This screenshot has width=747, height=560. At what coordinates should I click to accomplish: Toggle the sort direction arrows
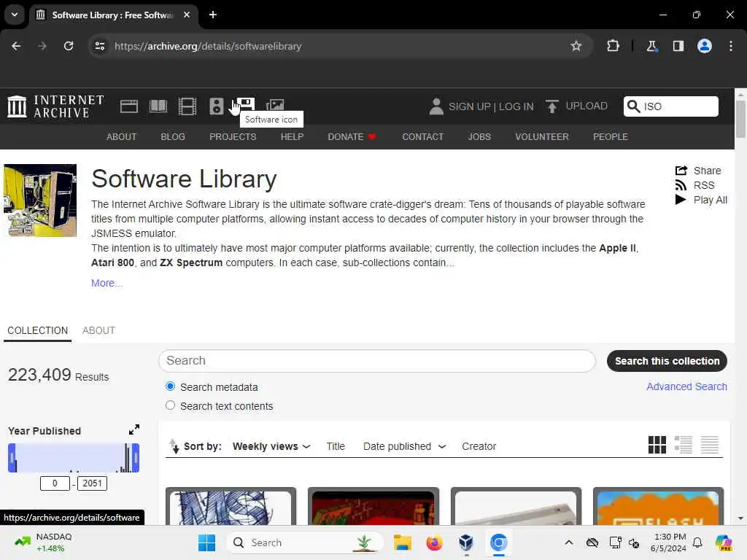174,446
